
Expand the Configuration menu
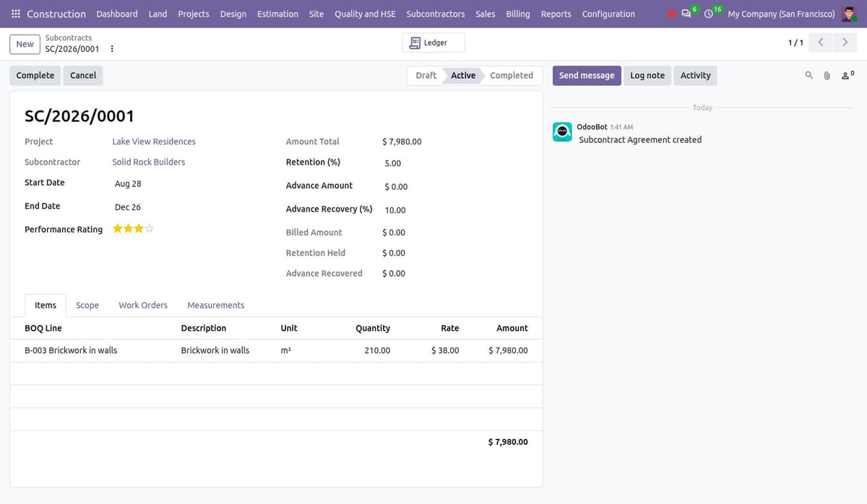click(608, 14)
